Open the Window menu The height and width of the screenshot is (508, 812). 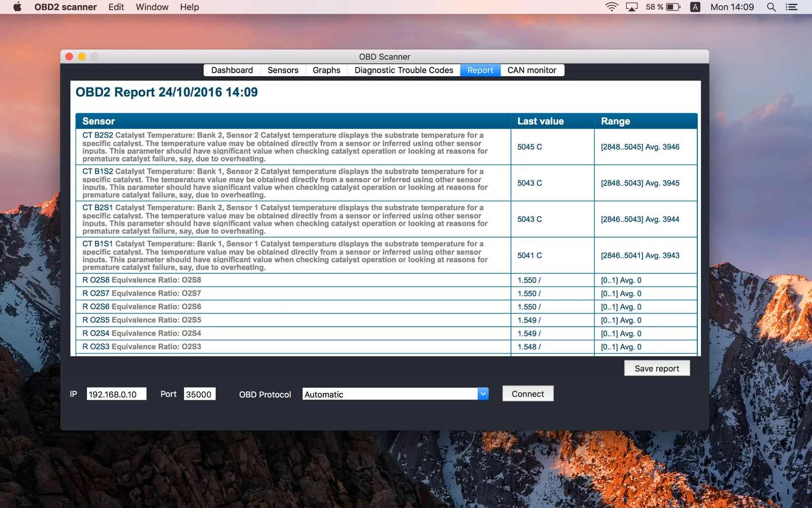pos(152,7)
